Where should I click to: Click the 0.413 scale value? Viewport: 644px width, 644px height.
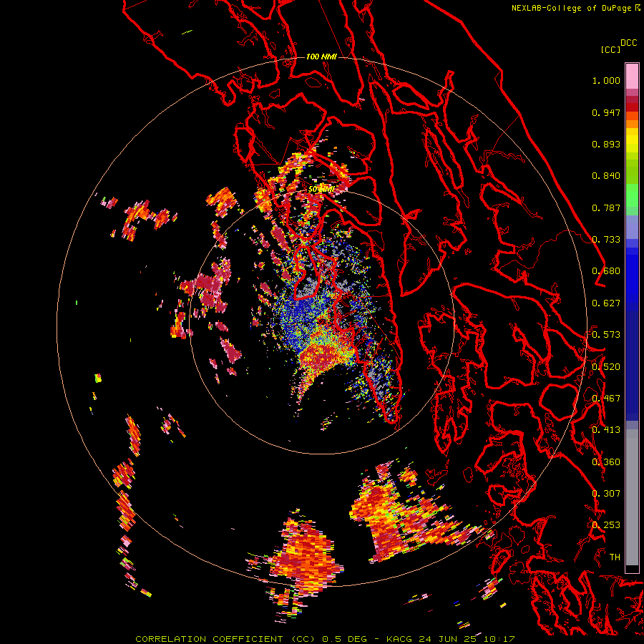[606, 430]
